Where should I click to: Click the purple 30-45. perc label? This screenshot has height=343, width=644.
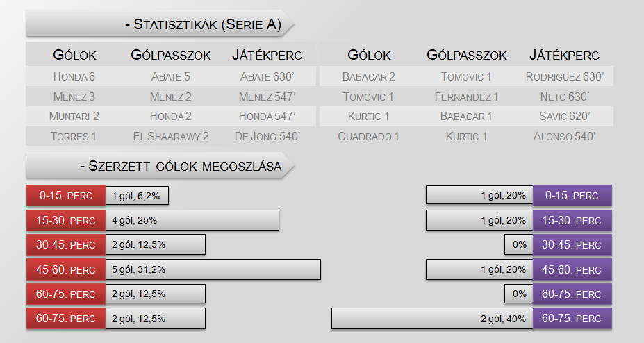coord(572,244)
